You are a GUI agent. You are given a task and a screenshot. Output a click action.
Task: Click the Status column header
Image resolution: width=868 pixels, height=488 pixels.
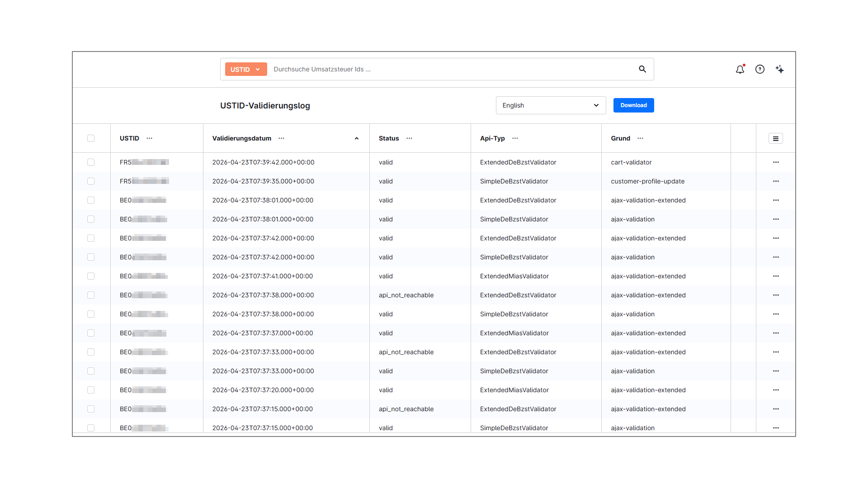389,138
